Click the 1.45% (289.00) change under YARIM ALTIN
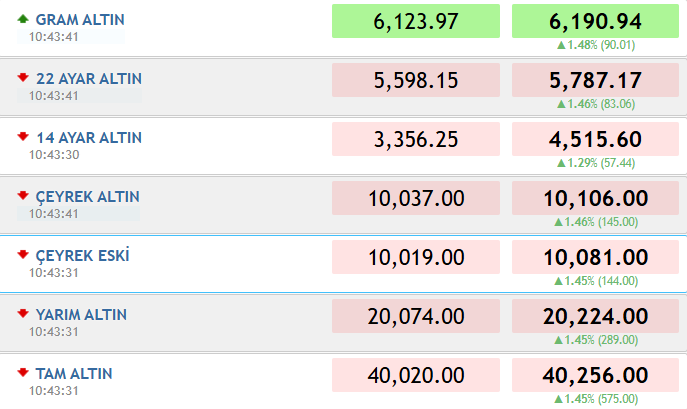 click(596, 340)
